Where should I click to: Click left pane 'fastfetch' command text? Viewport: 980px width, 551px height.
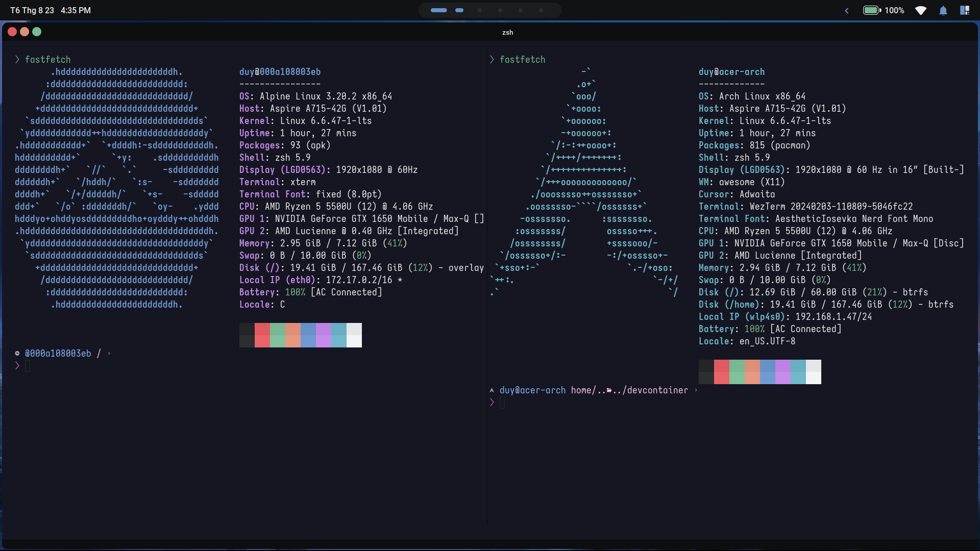[48, 60]
